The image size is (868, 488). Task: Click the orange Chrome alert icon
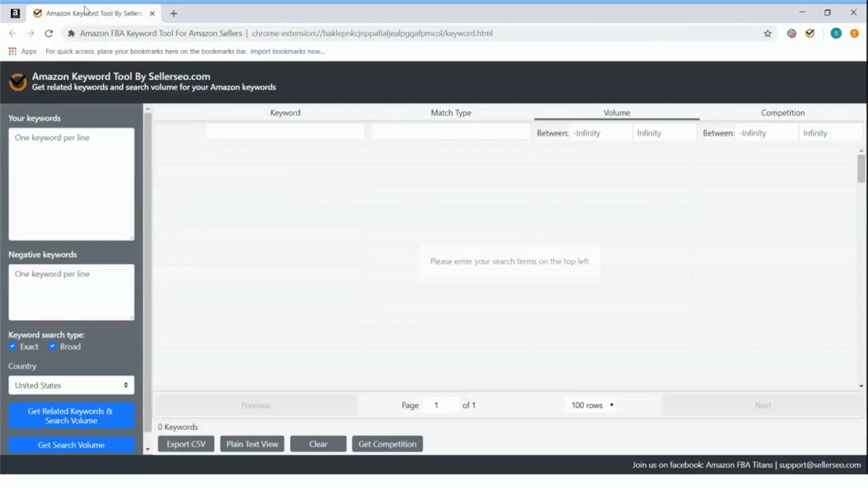pyautogui.click(x=854, y=33)
